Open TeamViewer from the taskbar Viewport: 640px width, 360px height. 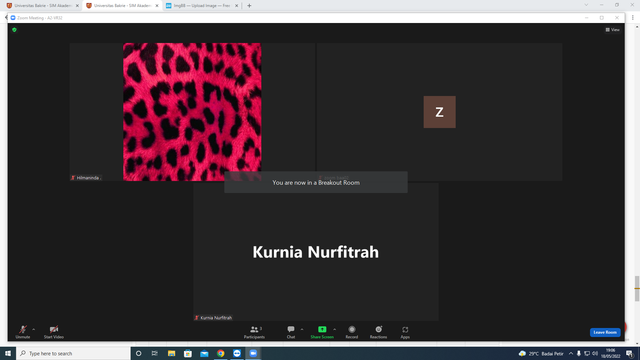tap(237, 353)
